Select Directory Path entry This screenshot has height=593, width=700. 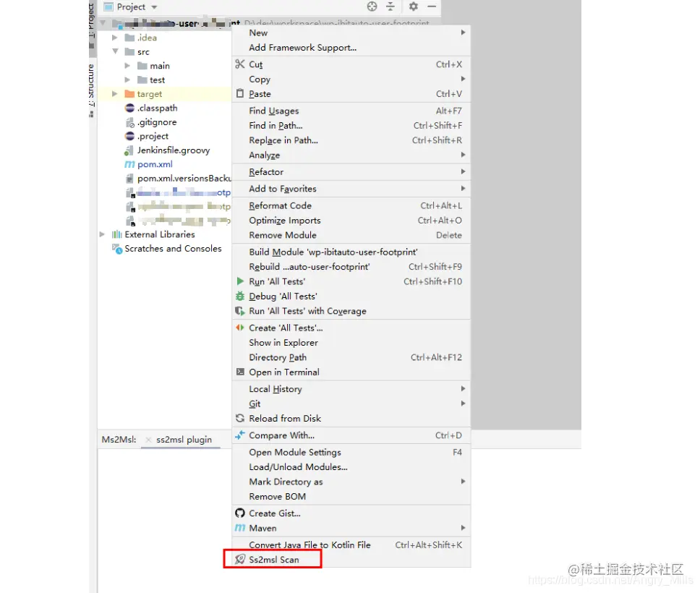[351, 357]
